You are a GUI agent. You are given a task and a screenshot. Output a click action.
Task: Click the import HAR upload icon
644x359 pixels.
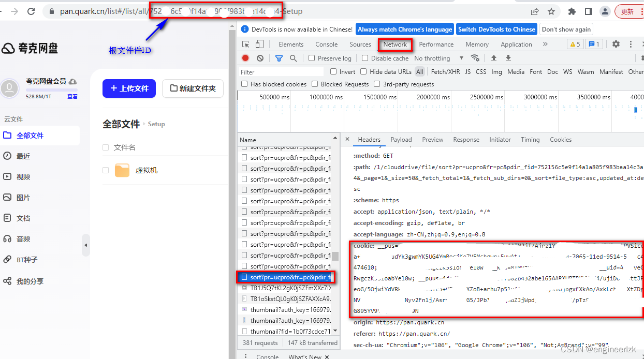pos(494,58)
